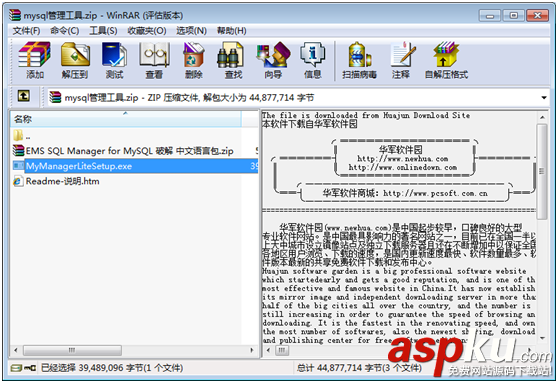Screen dimensions: 558x383
Task: Open the 收藏夹(O) menu
Action: coord(147,31)
